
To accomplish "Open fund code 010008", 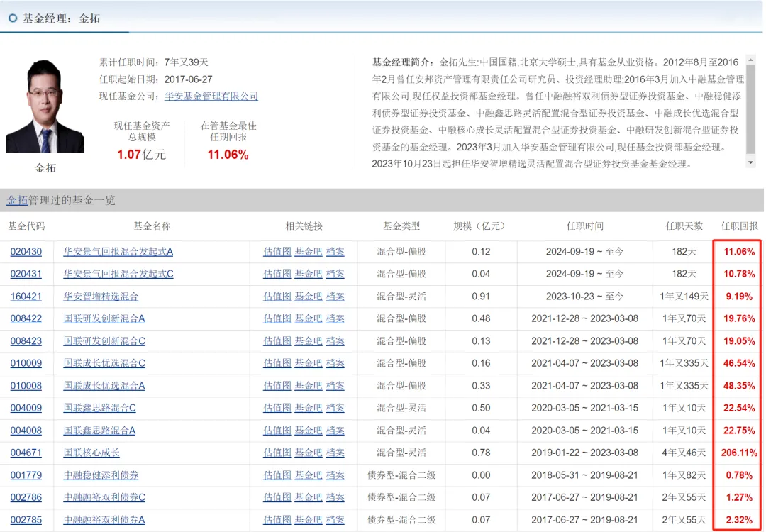I will pos(26,386).
